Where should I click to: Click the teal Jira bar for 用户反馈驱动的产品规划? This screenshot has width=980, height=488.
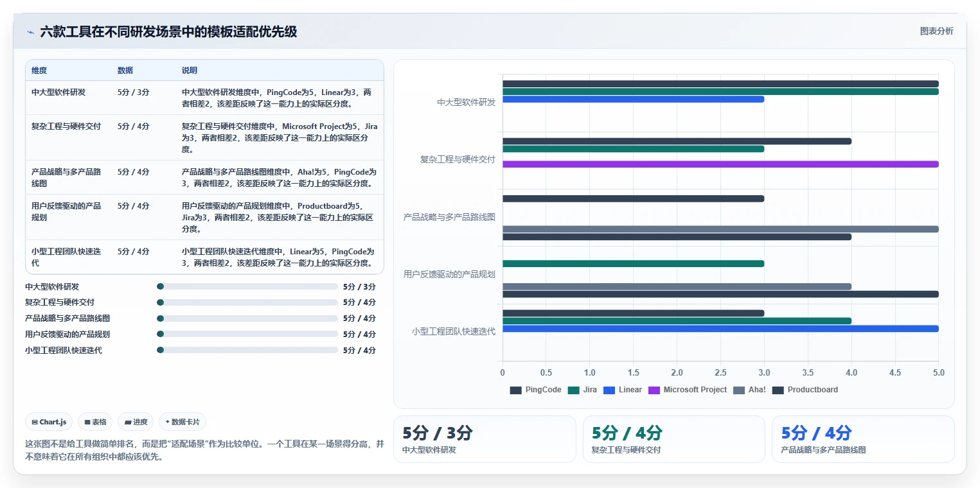633,263
